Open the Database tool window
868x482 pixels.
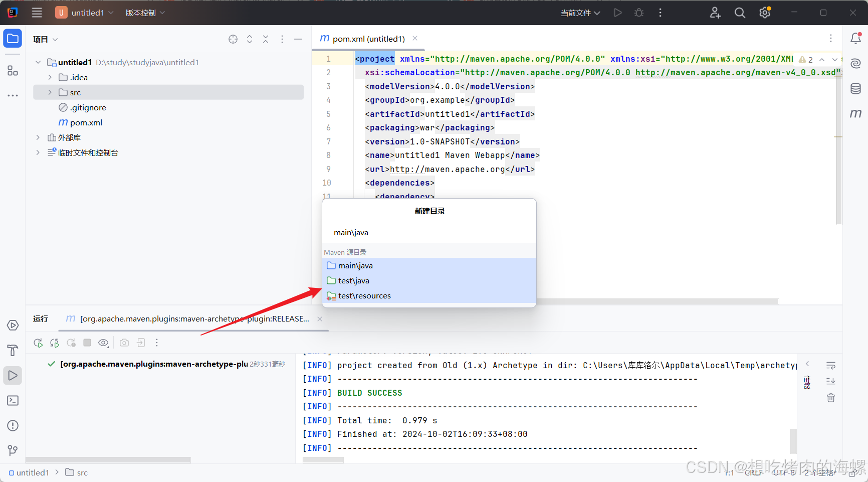click(856, 88)
